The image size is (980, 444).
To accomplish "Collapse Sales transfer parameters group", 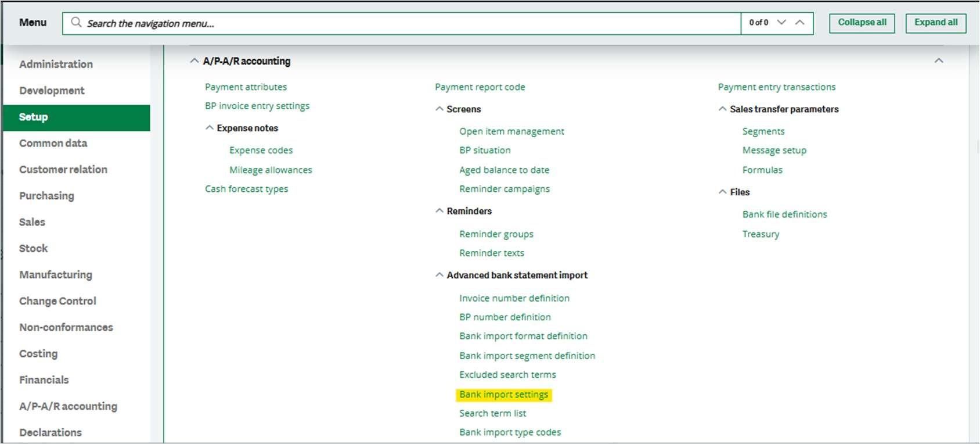I will click(722, 109).
